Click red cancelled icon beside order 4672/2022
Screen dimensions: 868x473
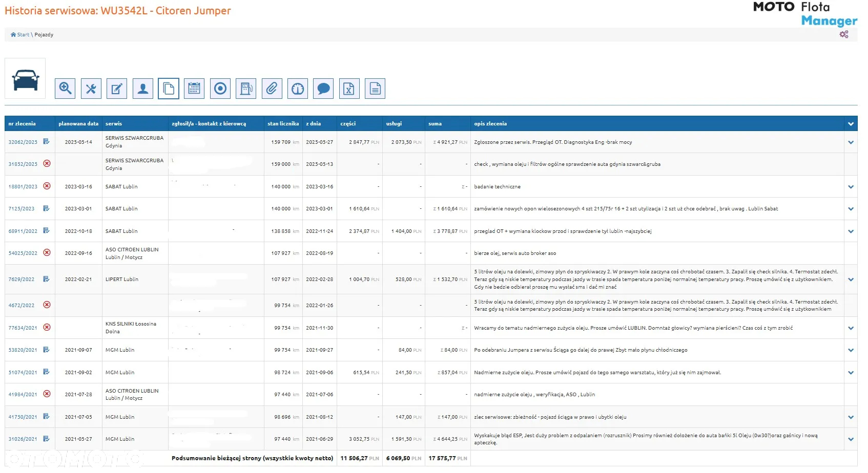click(x=47, y=305)
